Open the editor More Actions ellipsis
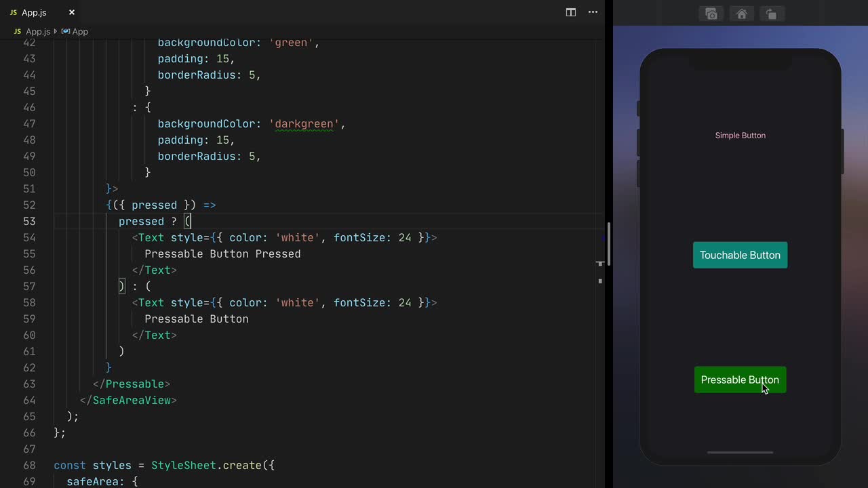Image resolution: width=868 pixels, height=488 pixels. pos(593,12)
